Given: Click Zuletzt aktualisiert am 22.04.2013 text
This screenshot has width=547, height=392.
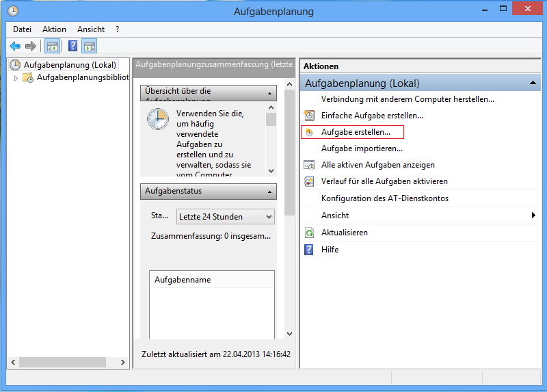Looking at the screenshot, I should click(216, 354).
